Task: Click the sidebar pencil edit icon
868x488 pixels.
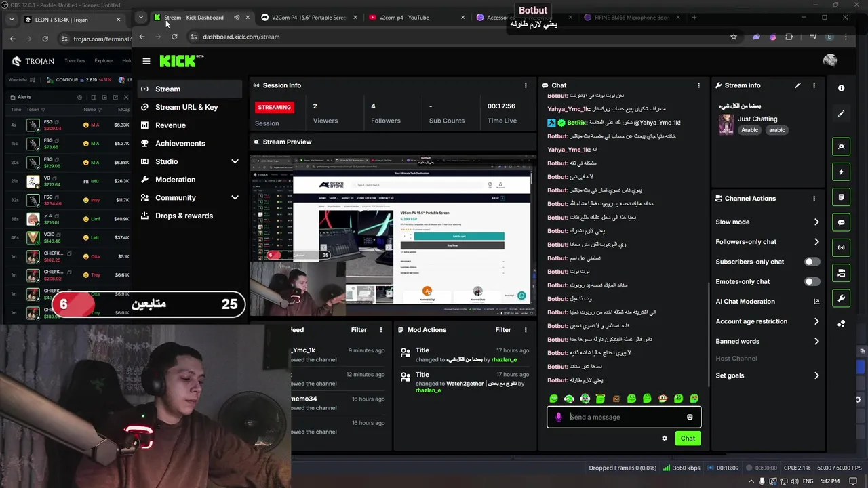Action: tap(841, 113)
